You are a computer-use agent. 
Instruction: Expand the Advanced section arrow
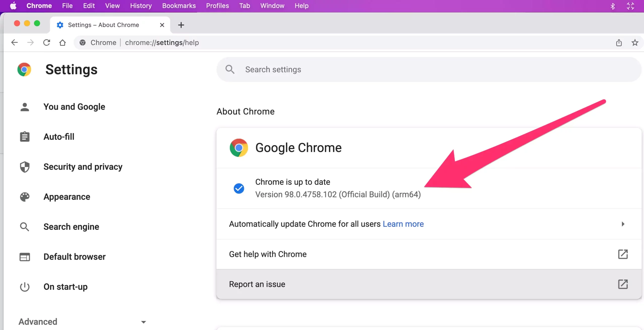point(143,322)
